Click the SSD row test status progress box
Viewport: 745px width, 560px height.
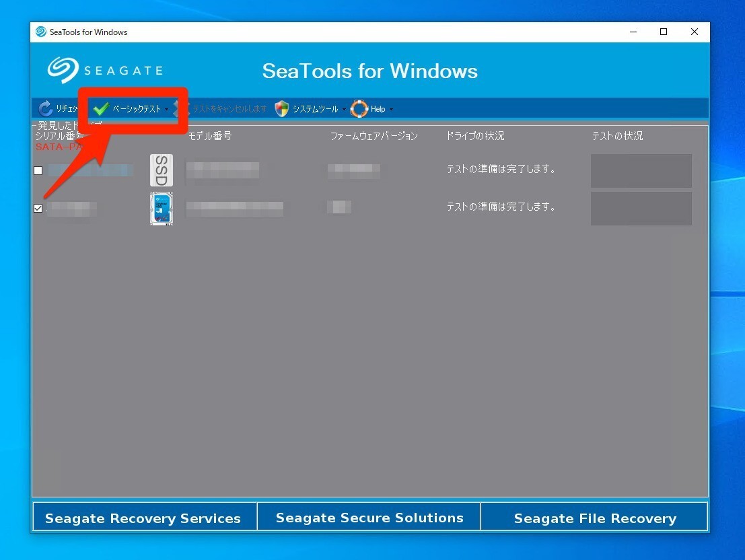[641, 170]
